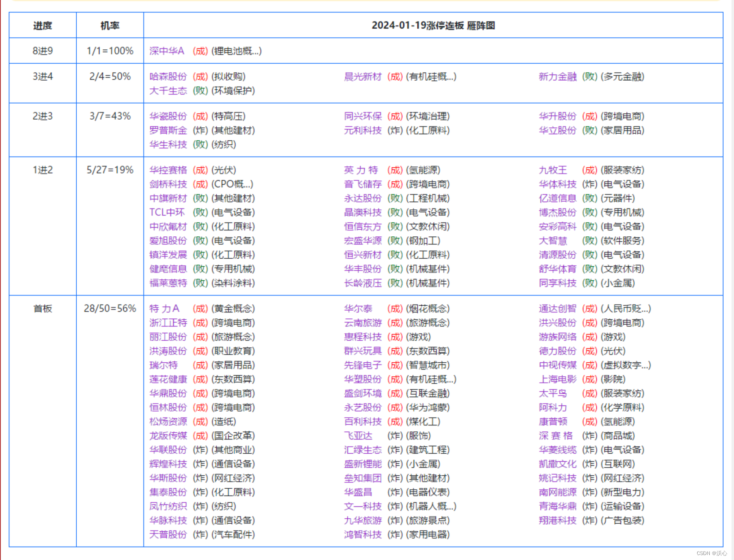Select 华立股份 stock link
Screen dimensions: 734x560
point(557,130)
